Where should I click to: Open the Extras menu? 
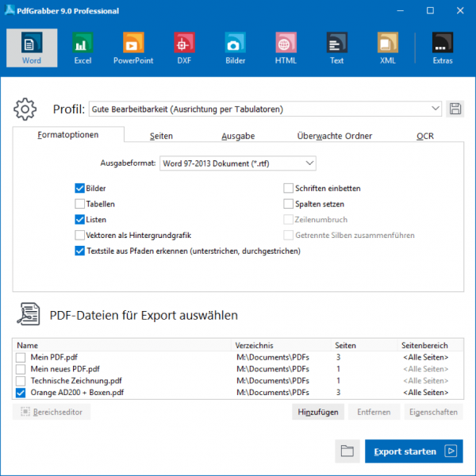(443, 48)
